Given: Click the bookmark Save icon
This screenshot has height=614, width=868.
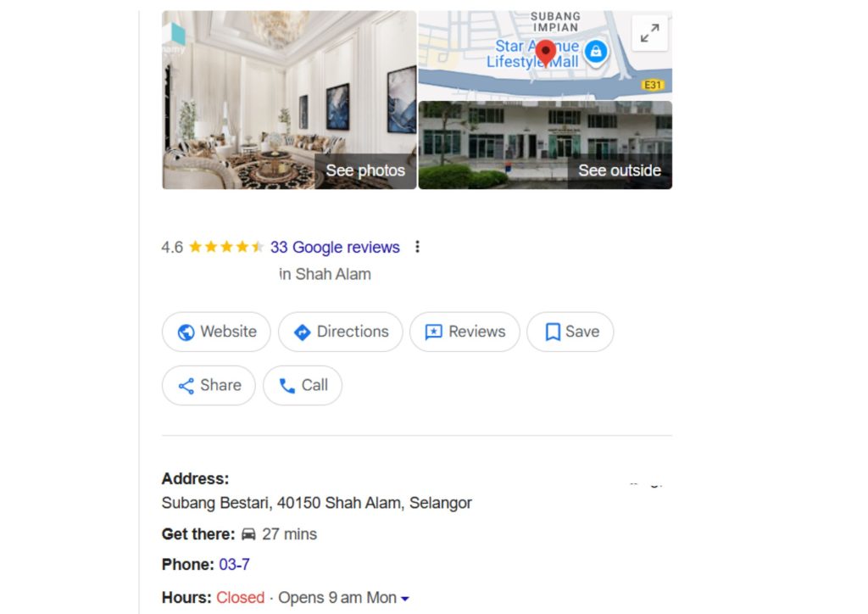Looking at the screenshot, I should click(x=553, y=332).
